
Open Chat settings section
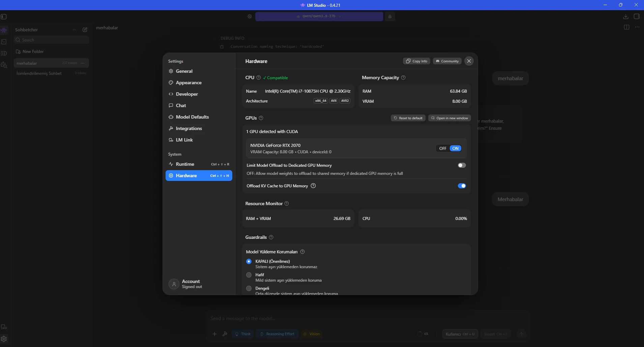tap(199, 105)
